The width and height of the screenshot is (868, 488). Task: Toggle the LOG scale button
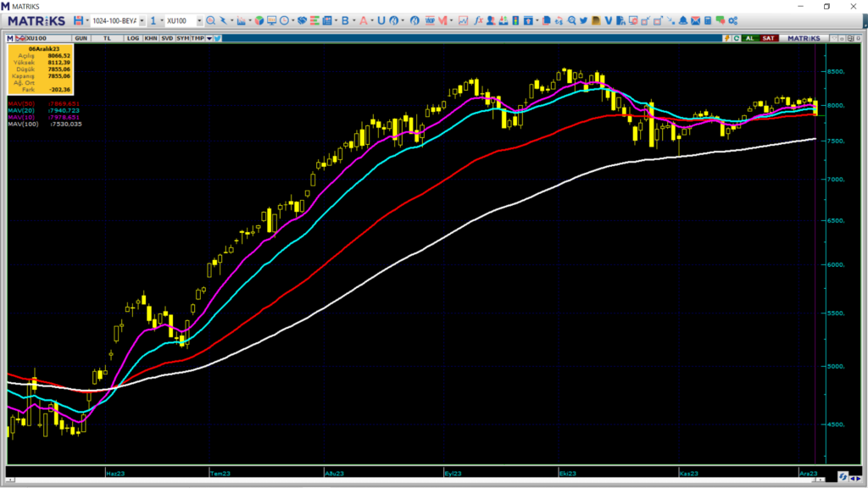[x=133, y=38]
